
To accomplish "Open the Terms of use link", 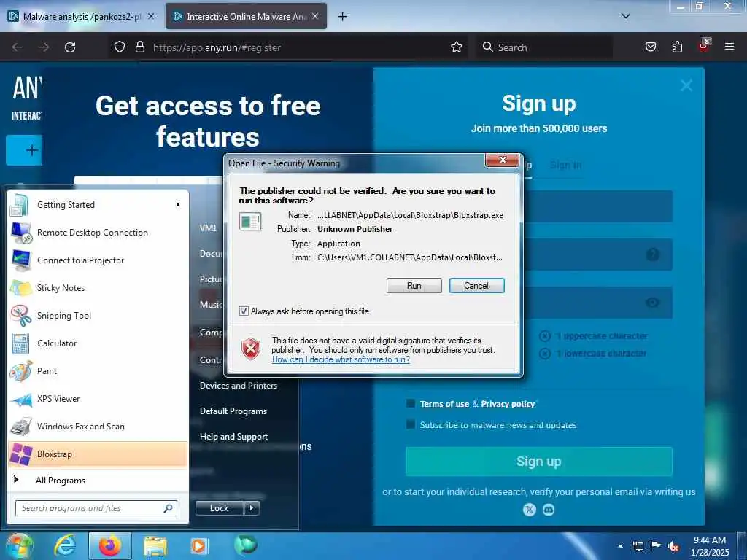I will [444, 404].
